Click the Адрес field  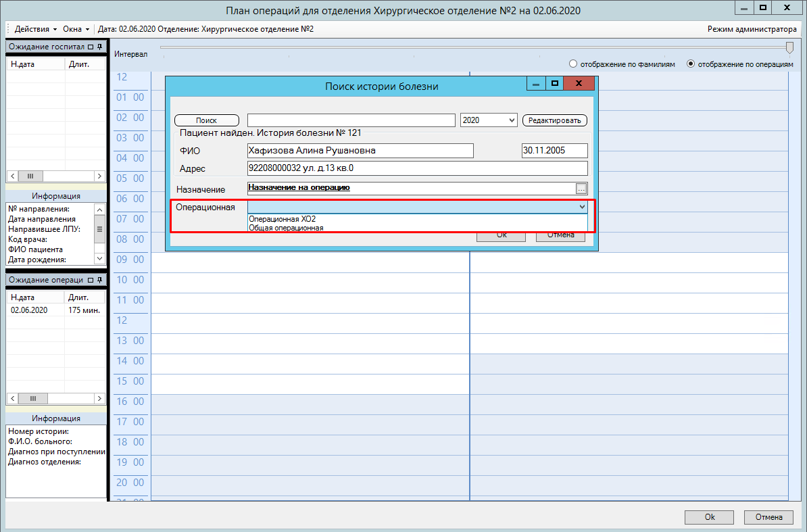pos(418,168)
